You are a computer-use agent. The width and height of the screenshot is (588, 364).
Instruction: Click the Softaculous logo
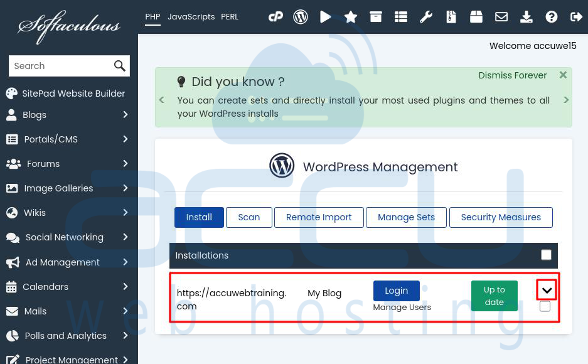pos(69,26)
